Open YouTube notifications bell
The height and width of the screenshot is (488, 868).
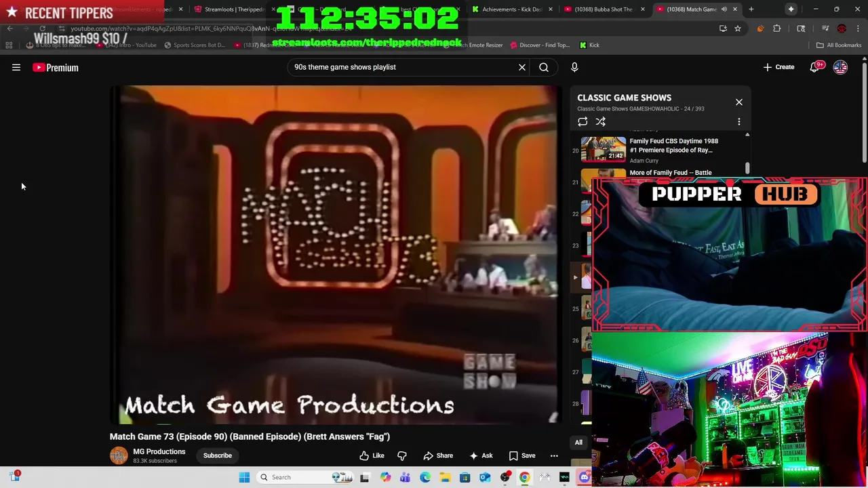coord(816,67)
